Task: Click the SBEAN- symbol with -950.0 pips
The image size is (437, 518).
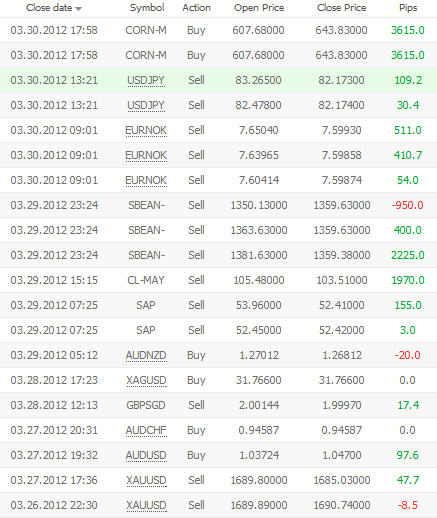Action: [146, 205]
